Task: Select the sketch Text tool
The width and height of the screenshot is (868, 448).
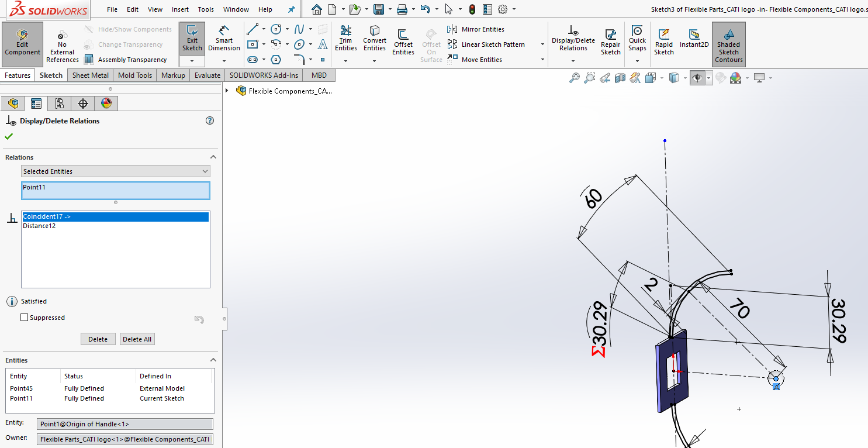Action: (x=323, y=44)
